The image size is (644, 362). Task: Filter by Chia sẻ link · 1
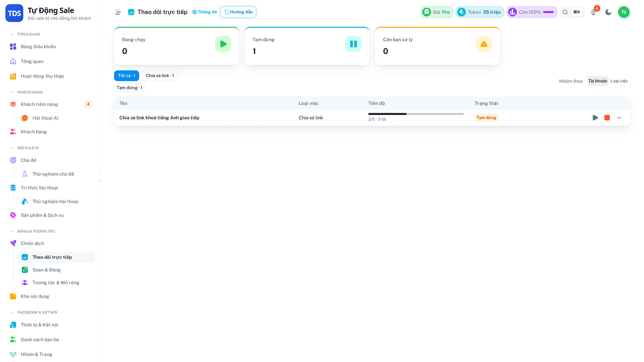160,76
